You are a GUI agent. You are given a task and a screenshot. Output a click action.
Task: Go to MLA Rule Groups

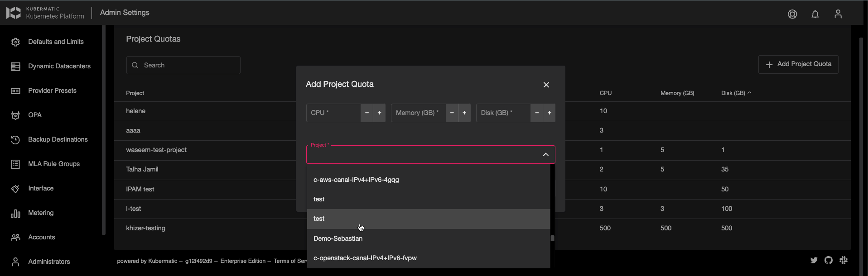54,164
